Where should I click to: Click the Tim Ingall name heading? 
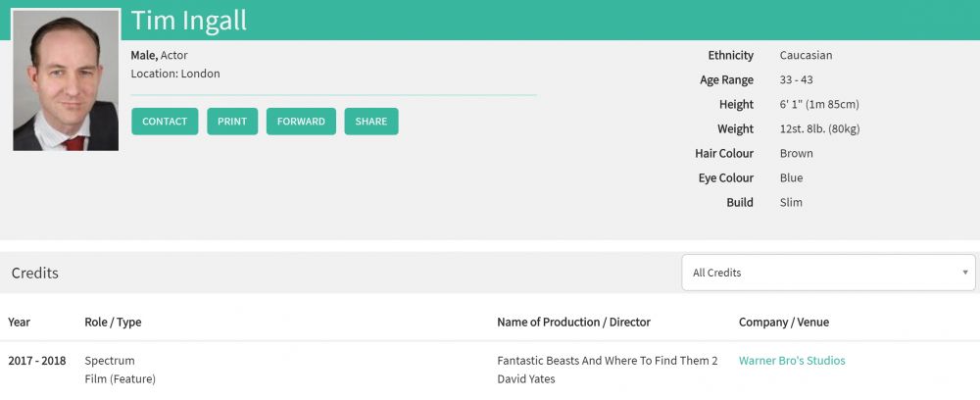click(x=189, y=21)
